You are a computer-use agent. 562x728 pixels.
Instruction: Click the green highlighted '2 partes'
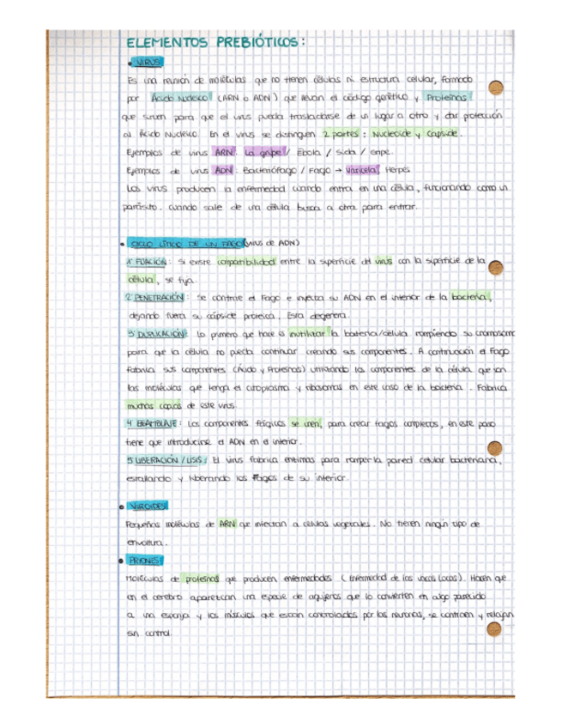[341, 134]
